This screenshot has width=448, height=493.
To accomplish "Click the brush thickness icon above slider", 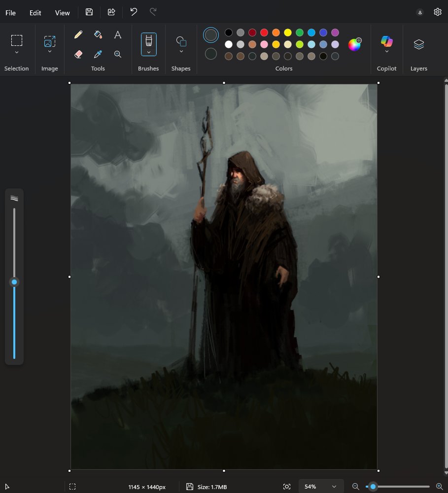I will tap(14, 198).
